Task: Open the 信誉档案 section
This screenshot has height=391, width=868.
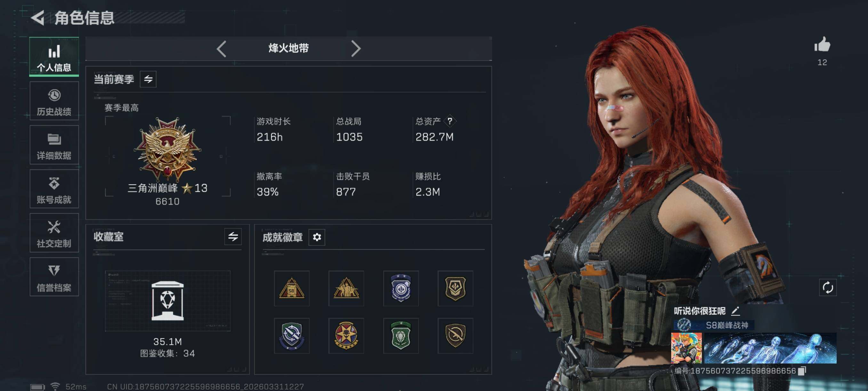Action: point(54,277)
